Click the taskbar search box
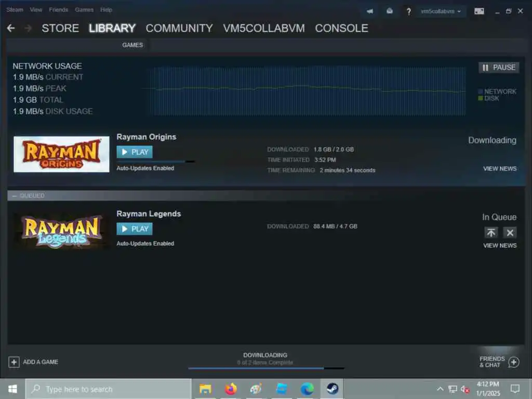The height and width of the screenshot is (399, 532). (x=109, y=389)
